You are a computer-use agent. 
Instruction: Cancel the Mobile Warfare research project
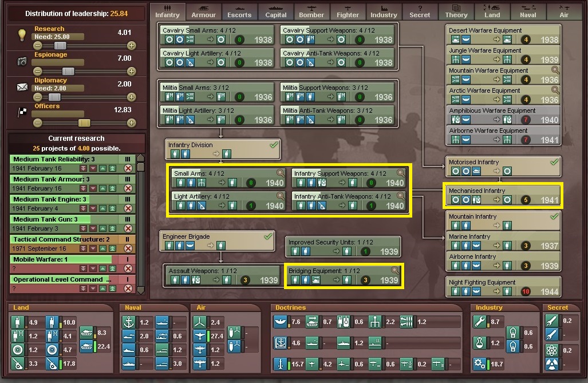point(128,269)
